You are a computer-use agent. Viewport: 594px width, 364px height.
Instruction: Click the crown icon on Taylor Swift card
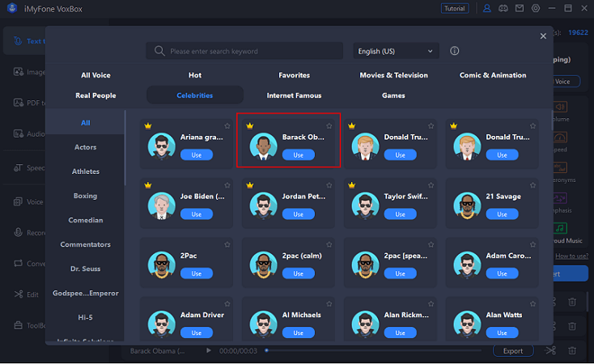pos(351,185)
